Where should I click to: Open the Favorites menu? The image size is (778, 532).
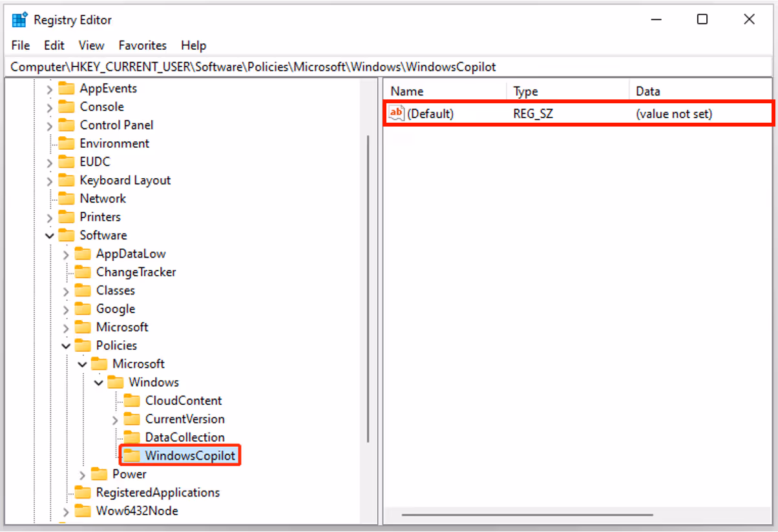(143, 45)
